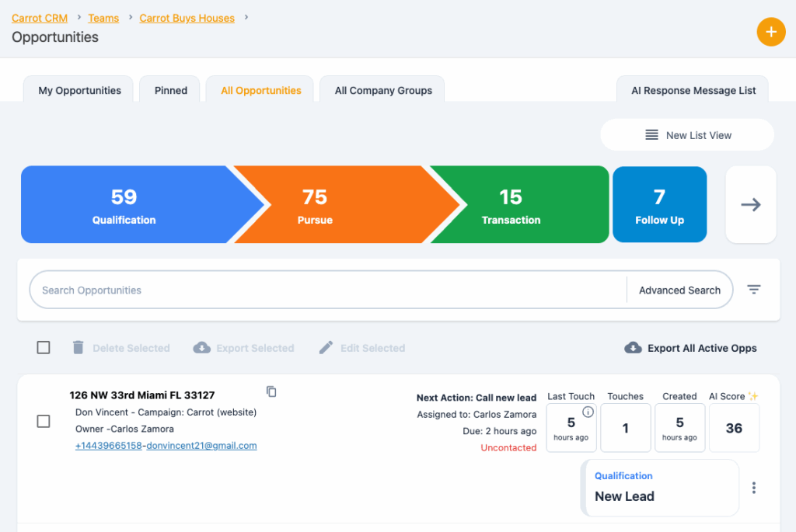
Task: Switch to the All Company Groups tab
Action: (382, 90)
